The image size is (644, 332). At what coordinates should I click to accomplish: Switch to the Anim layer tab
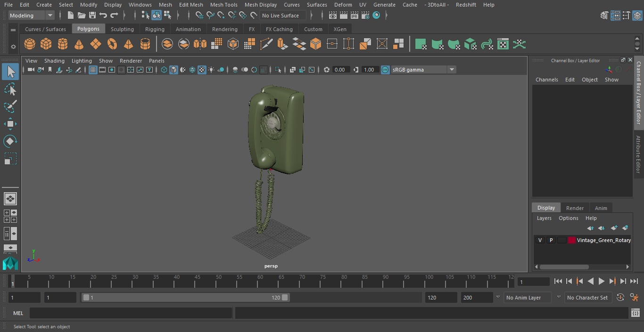click(601, 208)
